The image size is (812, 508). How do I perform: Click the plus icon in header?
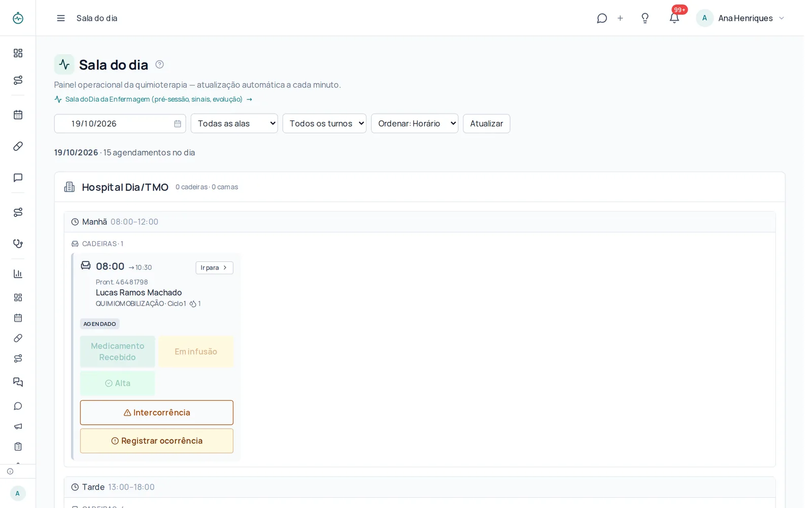coord(620,18)
